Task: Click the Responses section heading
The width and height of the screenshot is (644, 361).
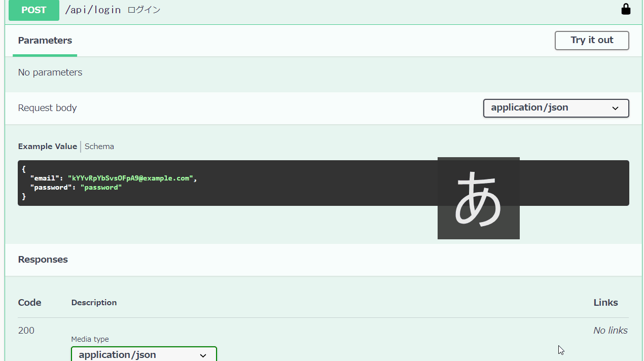Action: tap(43, 260)
